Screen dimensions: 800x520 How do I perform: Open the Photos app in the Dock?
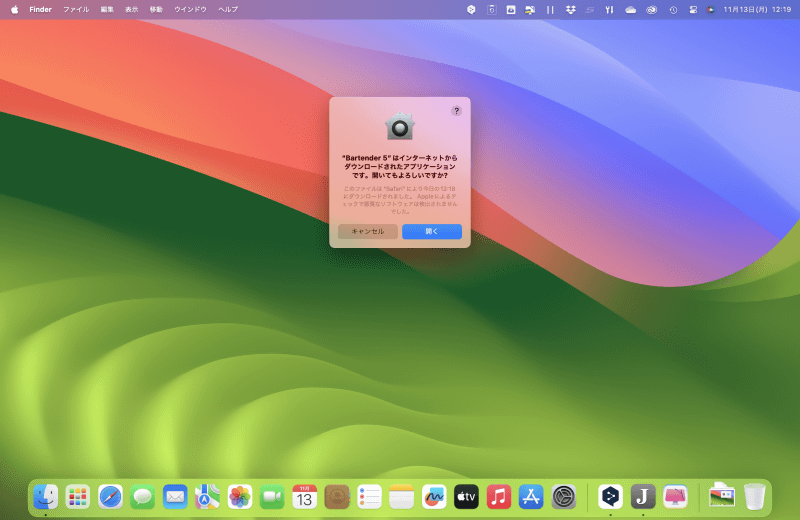coord(240,497)
